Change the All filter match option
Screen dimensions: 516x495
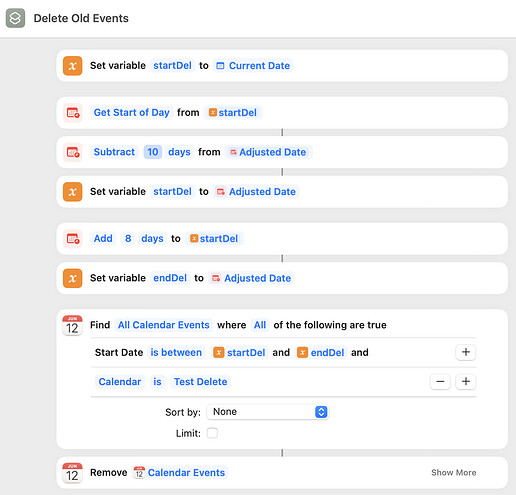click(x=260, y=325)
